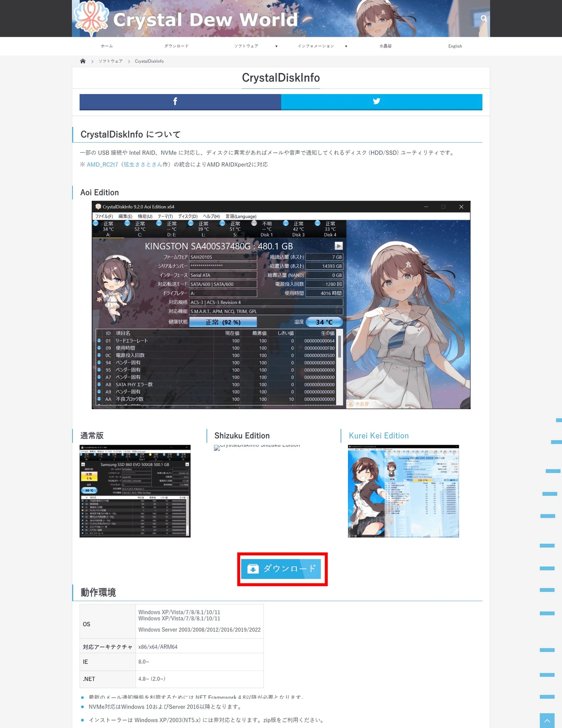
Task: Click the next-disk arrow in the Aoi Edition screenshot
Action: pyautogui.click(x=339, y=246)
